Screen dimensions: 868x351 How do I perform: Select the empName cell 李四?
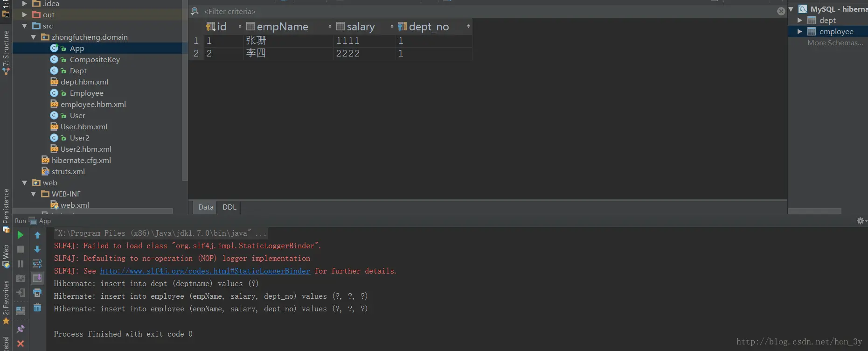(288, 53)
